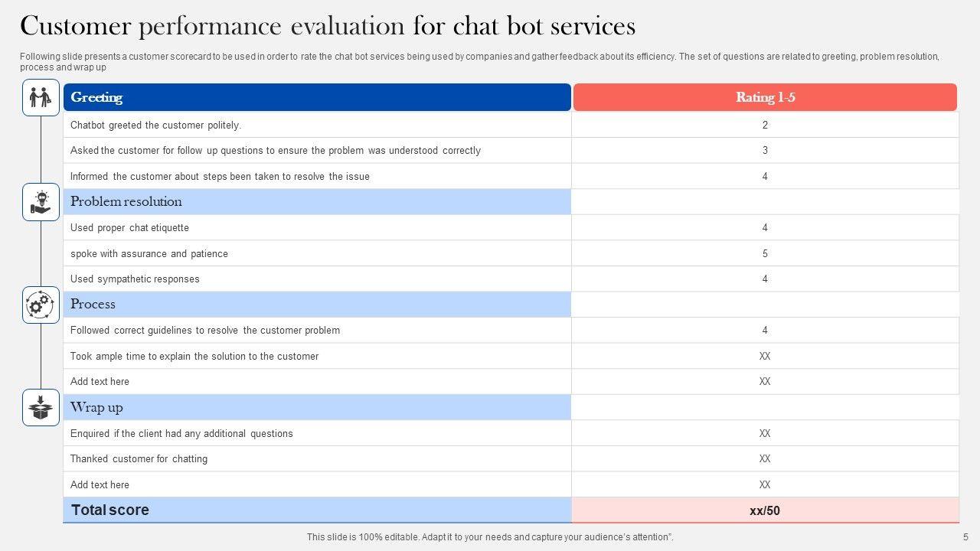
Task: Click the box wrap up icon
Action: point(41,408)
